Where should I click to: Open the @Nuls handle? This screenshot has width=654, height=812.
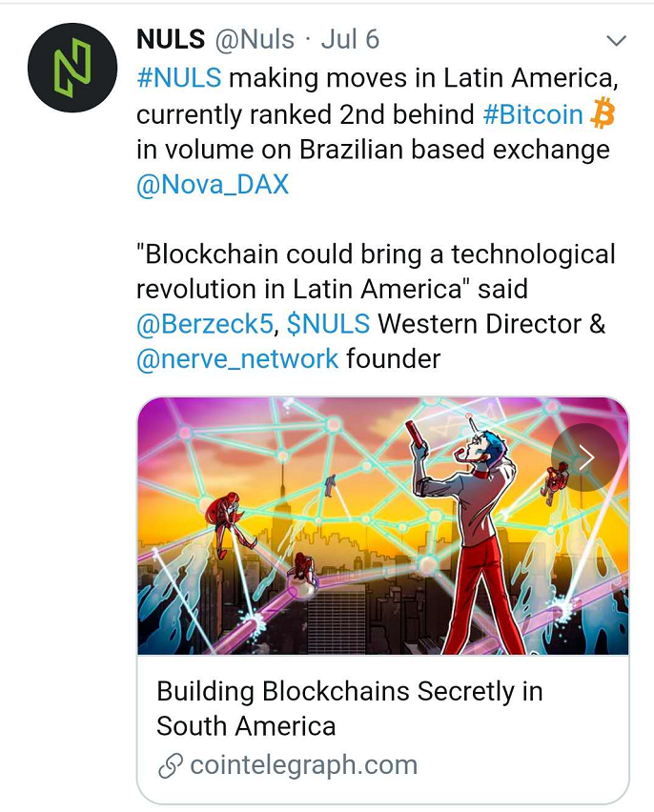click(x=255, y=40)
